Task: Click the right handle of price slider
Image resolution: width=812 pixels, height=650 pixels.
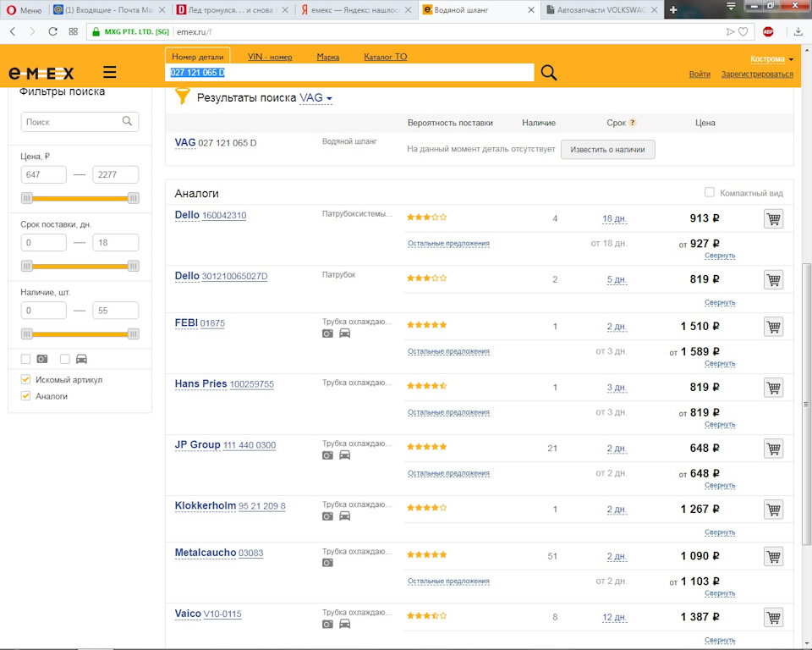Action: point(133,198)
